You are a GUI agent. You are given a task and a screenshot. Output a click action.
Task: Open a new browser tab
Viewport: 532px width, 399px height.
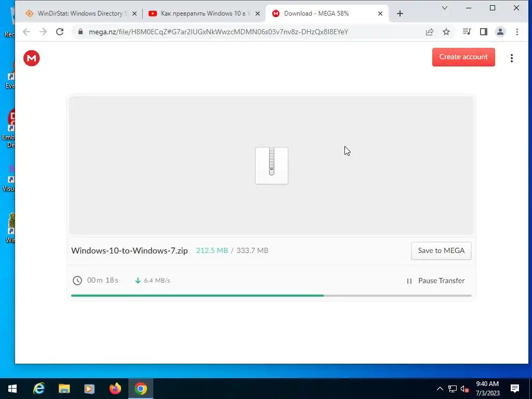400,14
